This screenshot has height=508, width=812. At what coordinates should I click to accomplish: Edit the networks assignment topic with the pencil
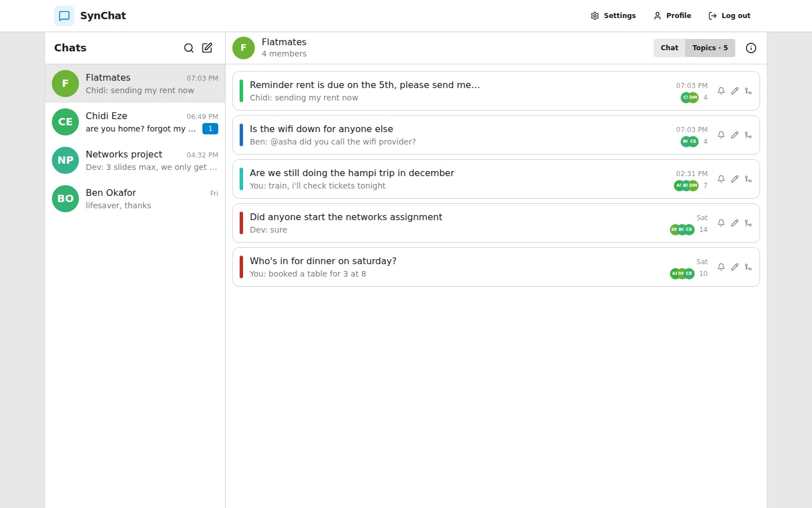[x=735, y=223]
